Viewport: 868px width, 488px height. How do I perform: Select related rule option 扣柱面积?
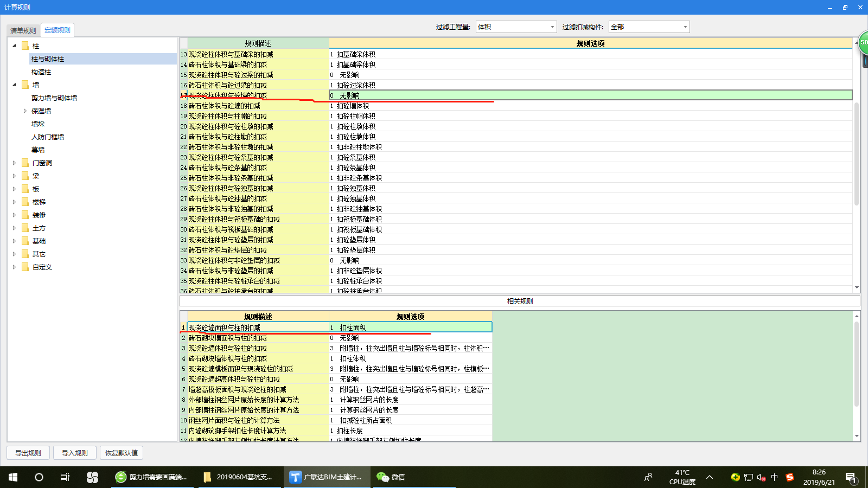(411, 328)
